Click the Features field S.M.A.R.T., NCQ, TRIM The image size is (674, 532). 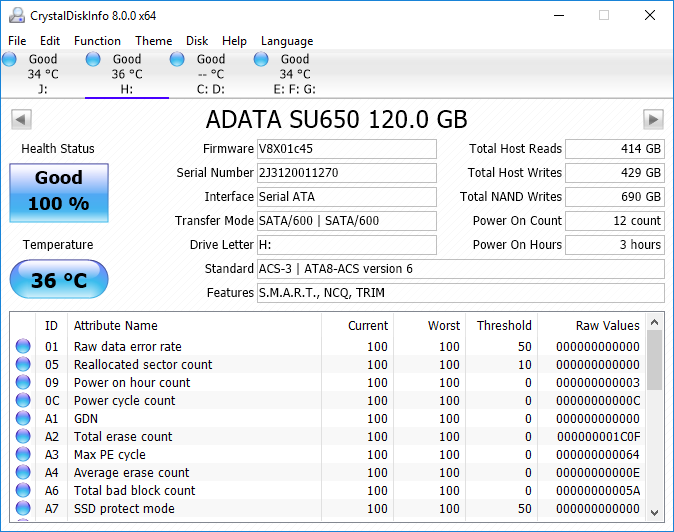click(461, 293)
